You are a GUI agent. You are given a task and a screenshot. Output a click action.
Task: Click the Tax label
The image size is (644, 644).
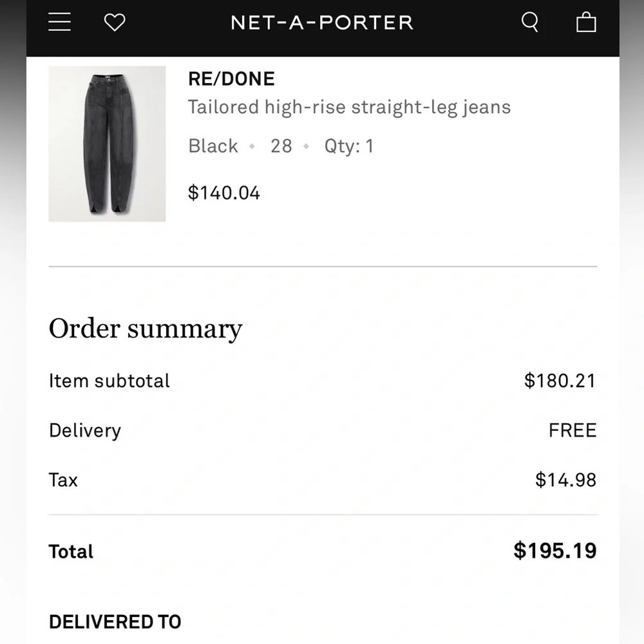pos(63,480)
